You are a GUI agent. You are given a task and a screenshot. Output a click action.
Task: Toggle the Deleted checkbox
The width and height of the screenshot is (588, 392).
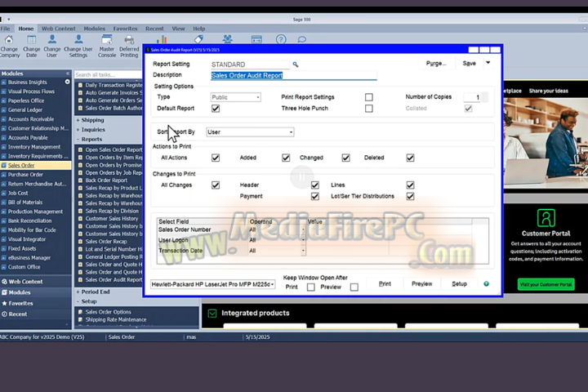[x=410, y=158]
